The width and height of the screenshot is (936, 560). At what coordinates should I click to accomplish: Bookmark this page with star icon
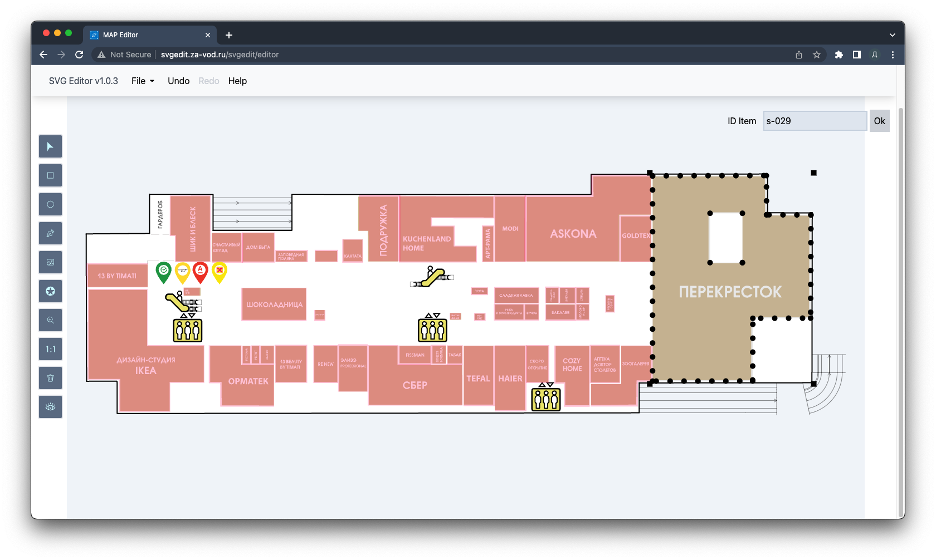[x=817, y=55]
